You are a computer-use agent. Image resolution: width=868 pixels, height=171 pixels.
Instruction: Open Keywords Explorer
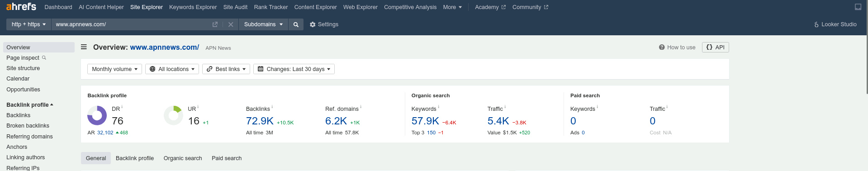pos(193,7)
